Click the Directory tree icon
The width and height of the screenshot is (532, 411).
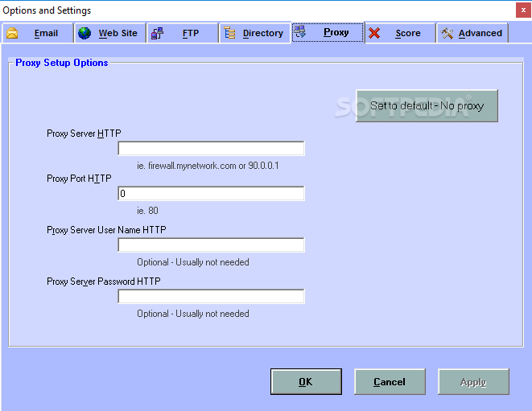(x=229, y=33)
